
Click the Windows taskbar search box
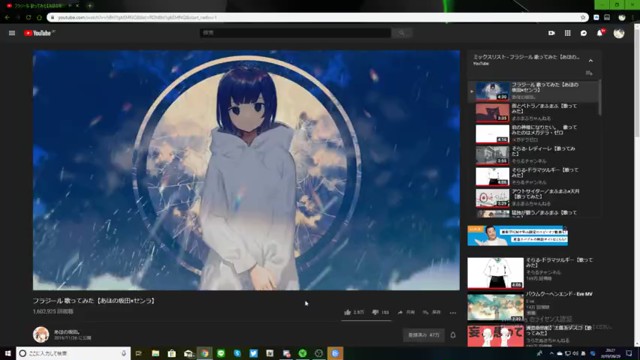point(73,353)
